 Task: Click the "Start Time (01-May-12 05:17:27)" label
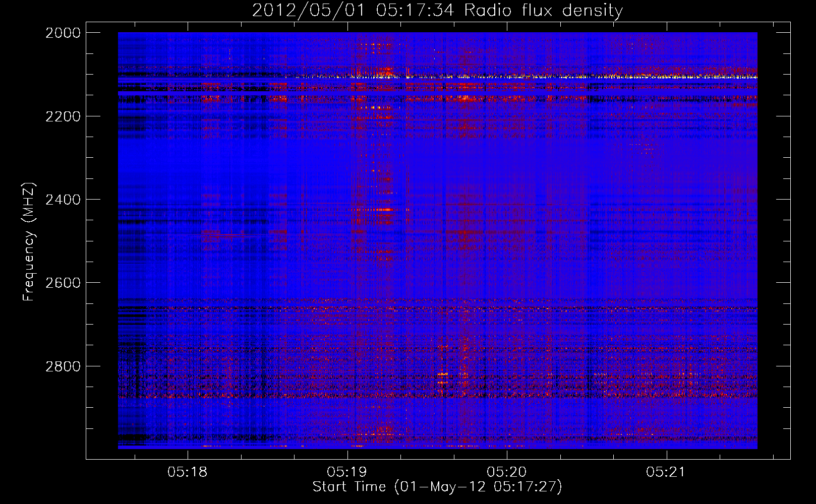(x=437, y=487)
